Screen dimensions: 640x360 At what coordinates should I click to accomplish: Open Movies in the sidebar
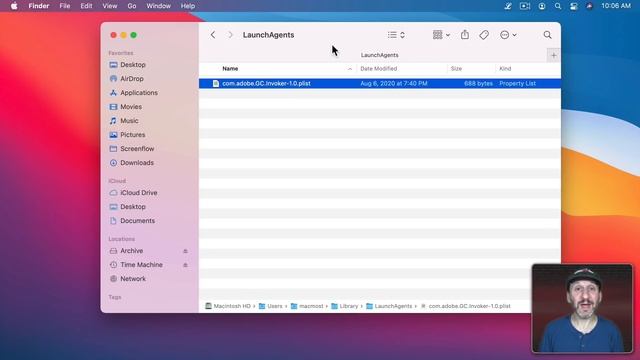click(131, 107)
